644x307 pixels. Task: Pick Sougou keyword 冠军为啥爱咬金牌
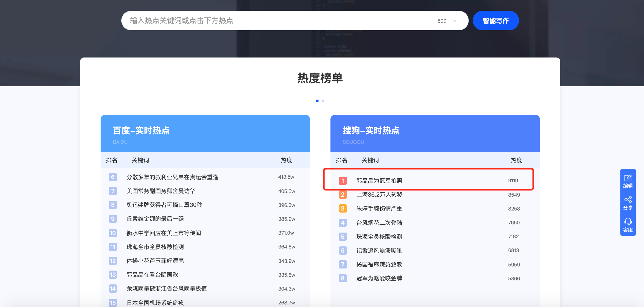[x=379, y=278]
